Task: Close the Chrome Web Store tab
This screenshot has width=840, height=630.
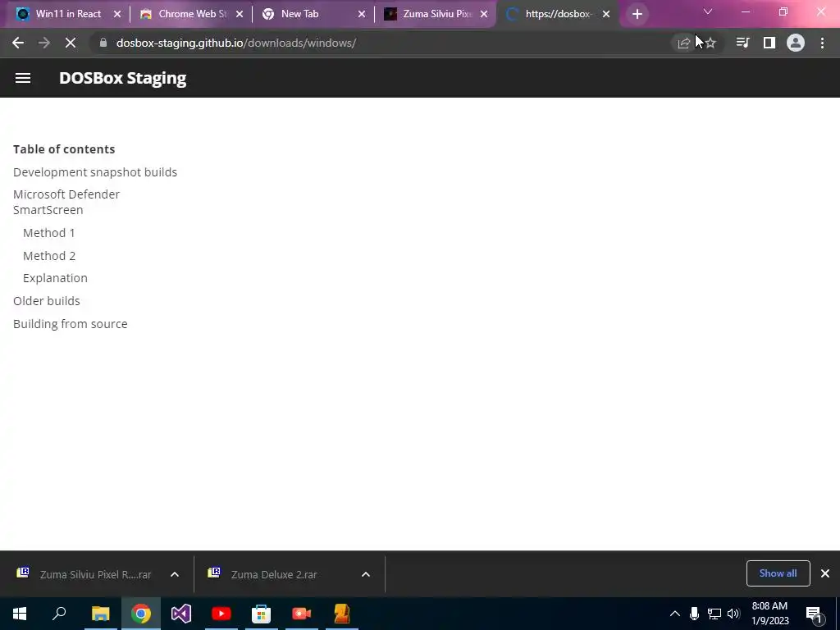Action: [x=240, y=14]
